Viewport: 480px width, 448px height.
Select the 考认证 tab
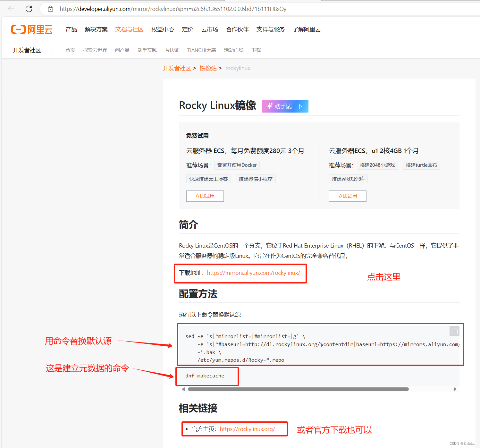172,50
